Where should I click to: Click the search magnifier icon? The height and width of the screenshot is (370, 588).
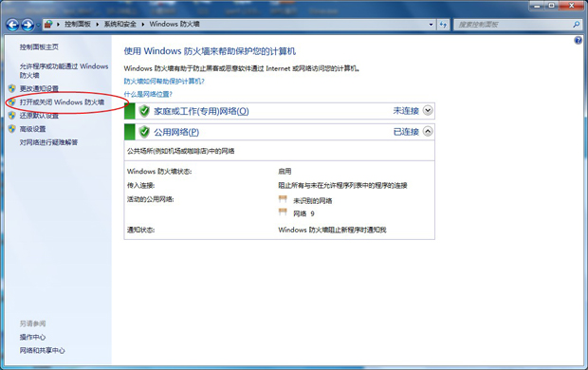coord(576,25)
